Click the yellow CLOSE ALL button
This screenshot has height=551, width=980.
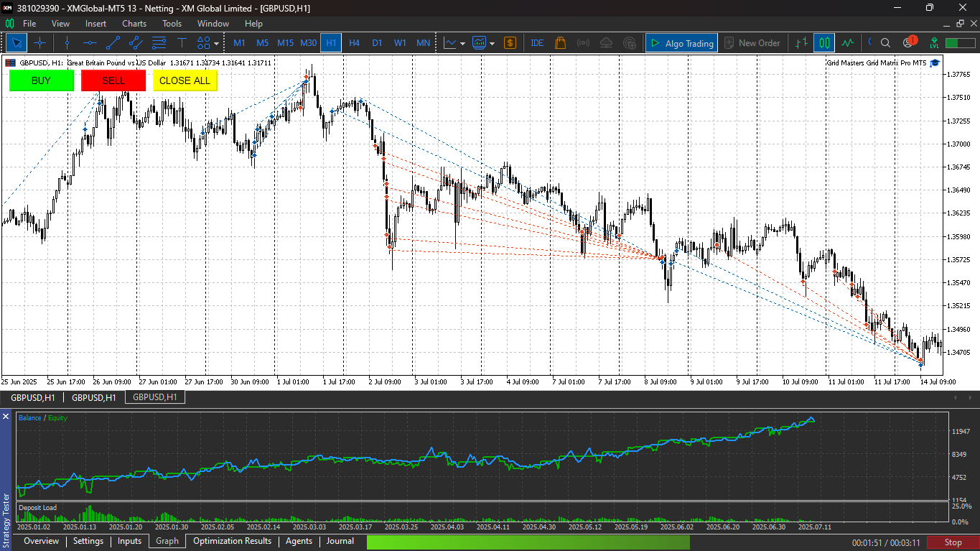pyautogui.click(x=185, y=80)
